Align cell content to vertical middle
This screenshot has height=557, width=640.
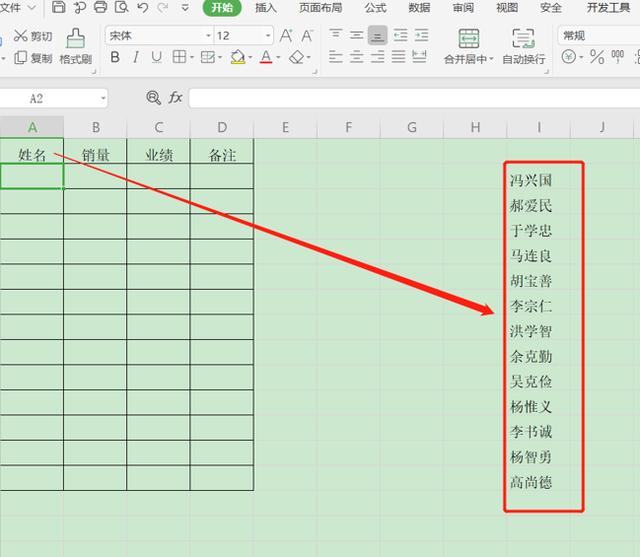(356, 36)
